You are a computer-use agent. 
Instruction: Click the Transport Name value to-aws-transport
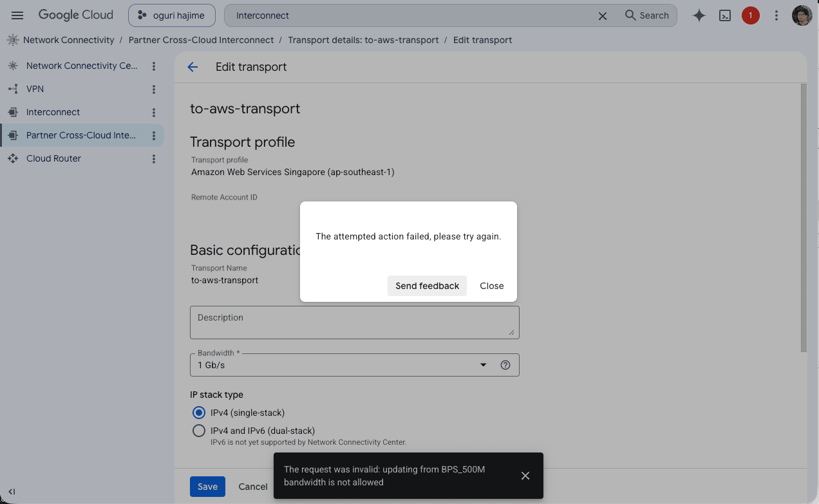point(225,280)
